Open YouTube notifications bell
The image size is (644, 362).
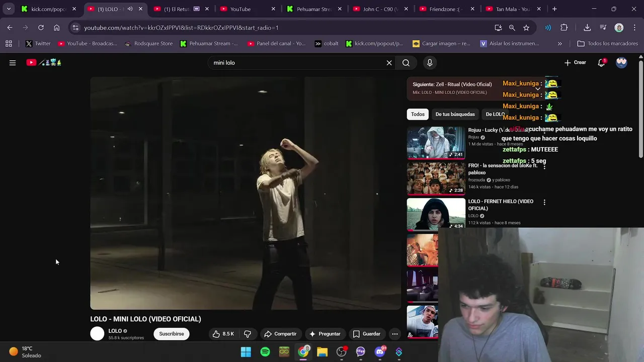click(x=601, y=63)
